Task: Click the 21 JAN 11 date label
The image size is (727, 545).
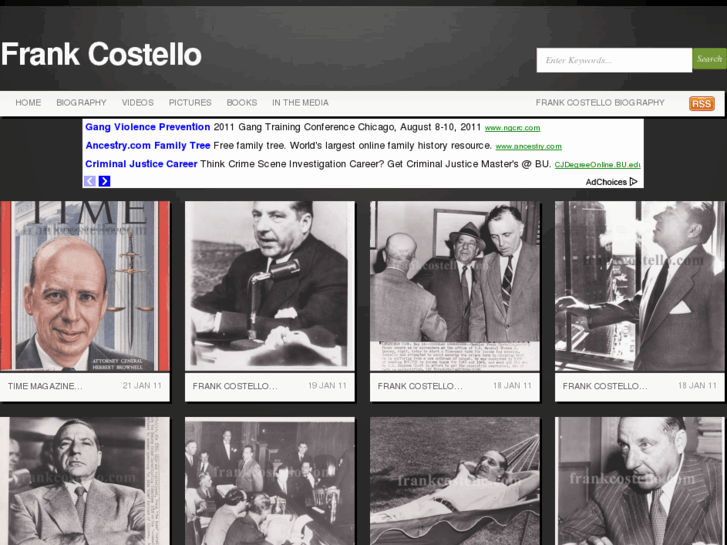Action: [142, 385]
